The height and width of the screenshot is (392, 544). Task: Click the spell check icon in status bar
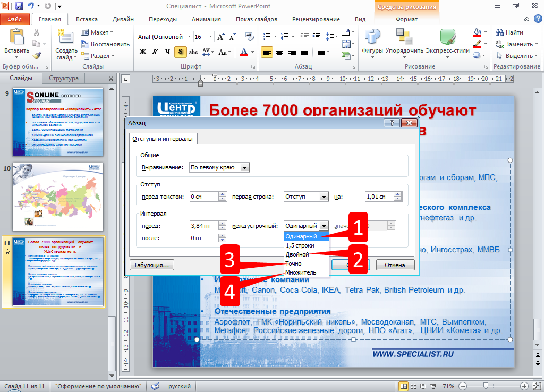coord(156,386)
